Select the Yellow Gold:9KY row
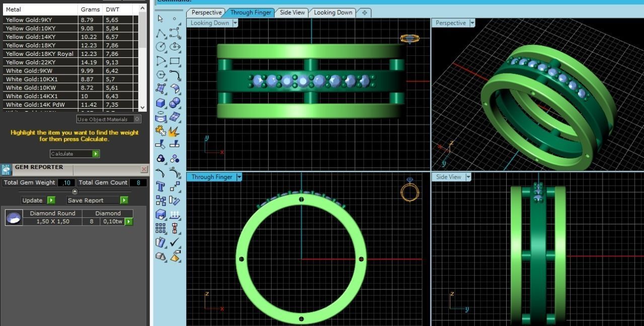Image resolution: width=644 pixels, height=326 pixels. point(70,20)
